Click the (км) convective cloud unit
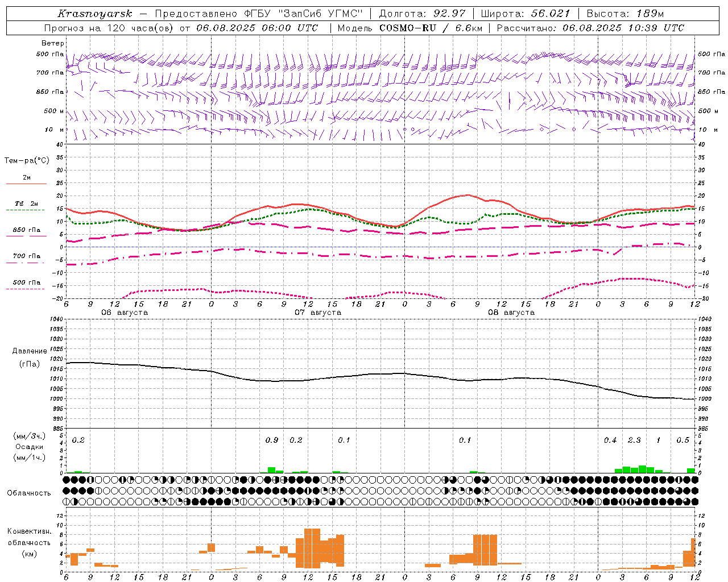 30,554
